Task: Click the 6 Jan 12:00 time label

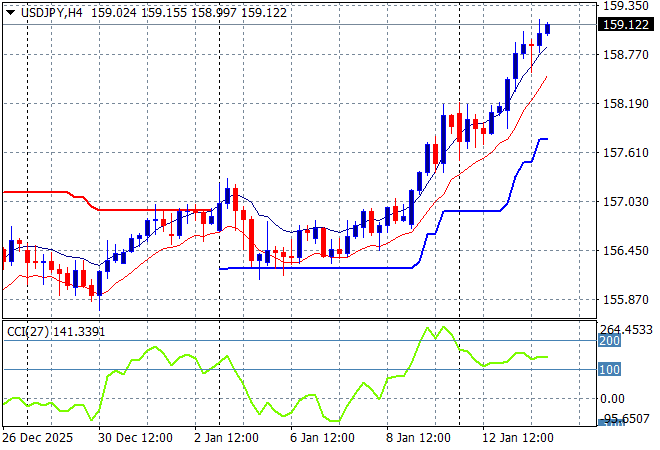Action: tap(320, 438)
